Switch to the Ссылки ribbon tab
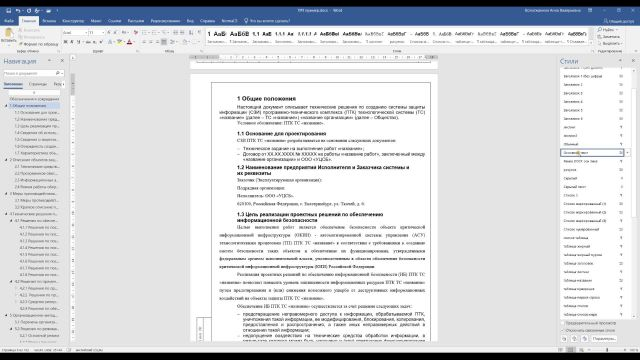 114,21
